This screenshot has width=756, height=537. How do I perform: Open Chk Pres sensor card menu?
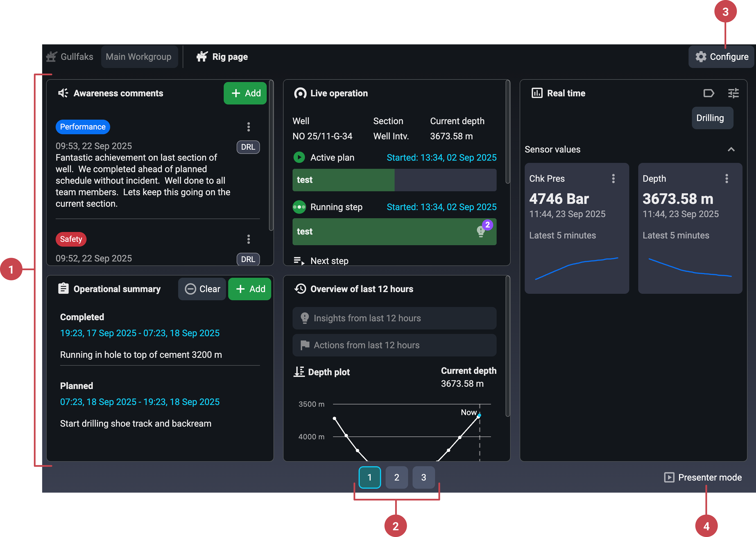(613, 179)
